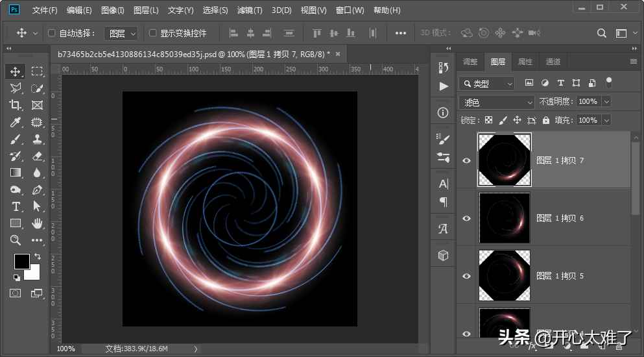Align left edges button in options bar
644x357 pixels.
233,33
